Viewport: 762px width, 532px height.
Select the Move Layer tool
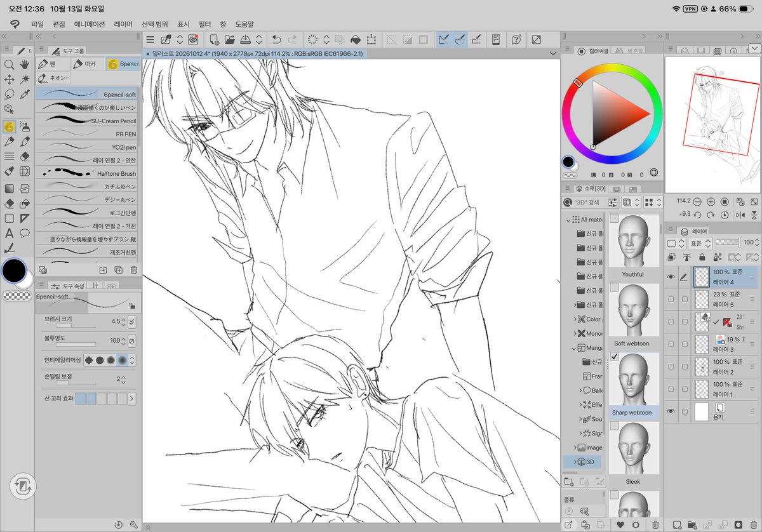10,79
